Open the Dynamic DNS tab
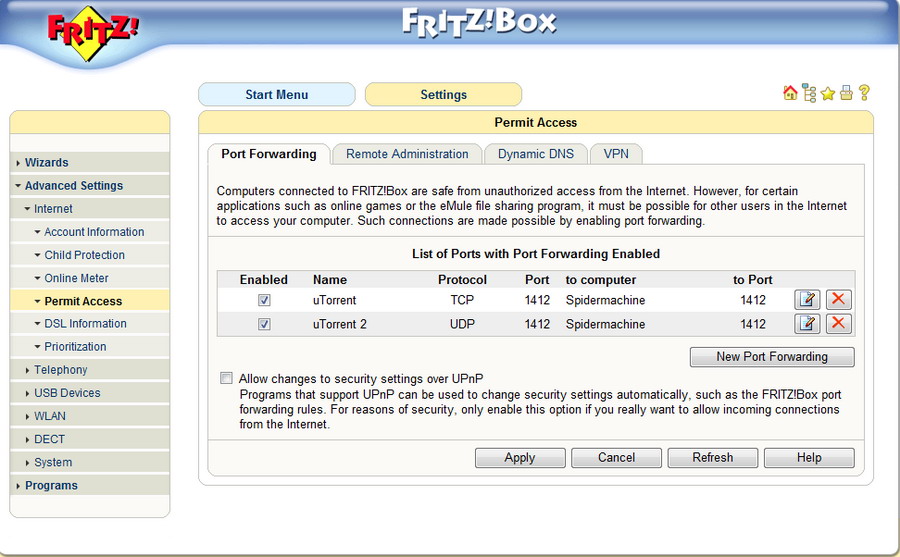The width and height of the screenshot is (900, 557). pyautogui.click(x=536, y=154)
